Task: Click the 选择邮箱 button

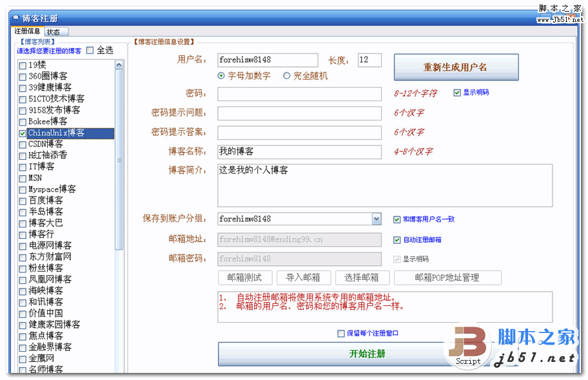Action: 362,278
